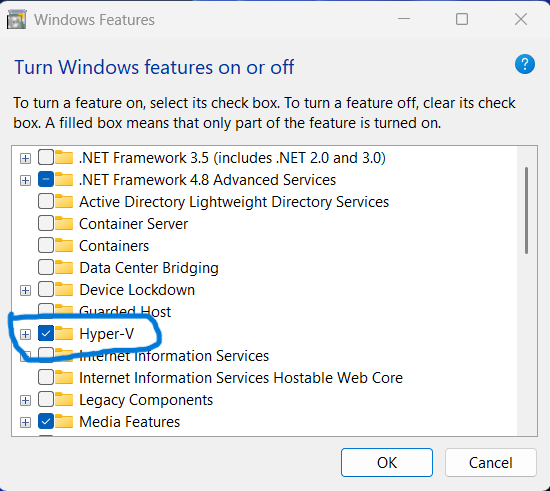Select the Media Features label

click(129, 422)
